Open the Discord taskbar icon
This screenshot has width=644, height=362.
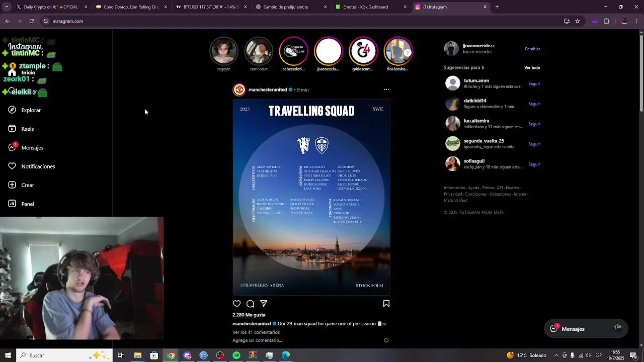pos(187,355)
